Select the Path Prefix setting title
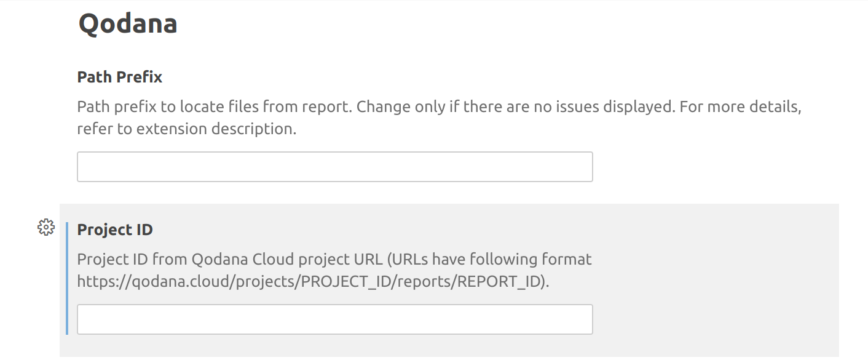 click(119, 76)
